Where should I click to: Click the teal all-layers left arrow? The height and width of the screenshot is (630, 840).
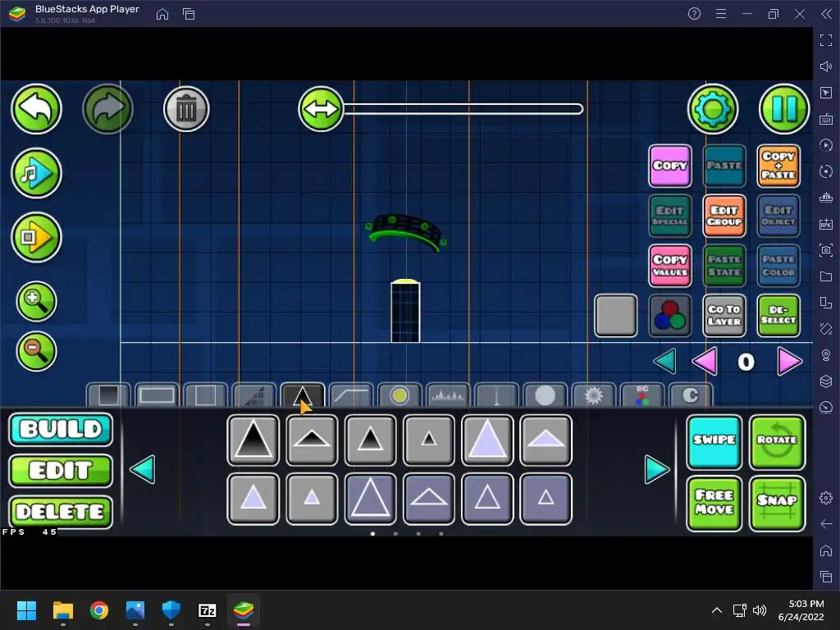pyautogui.click(x=664, y=362)
